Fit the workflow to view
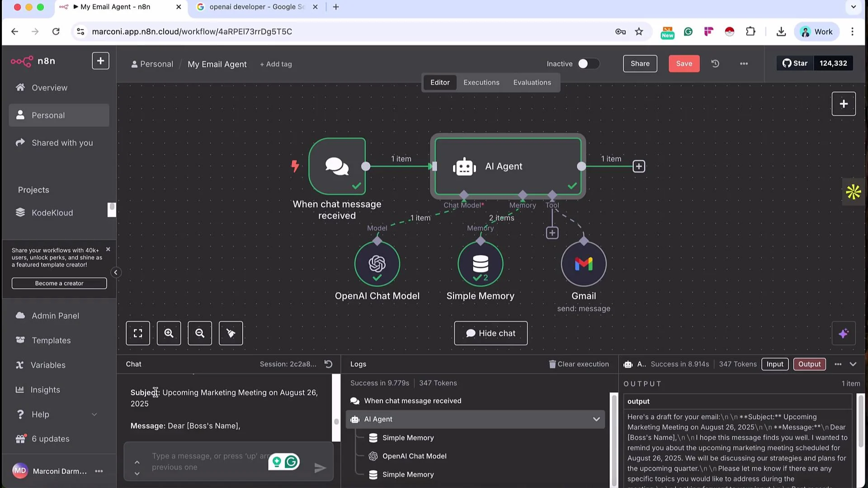 click(138, 333)
